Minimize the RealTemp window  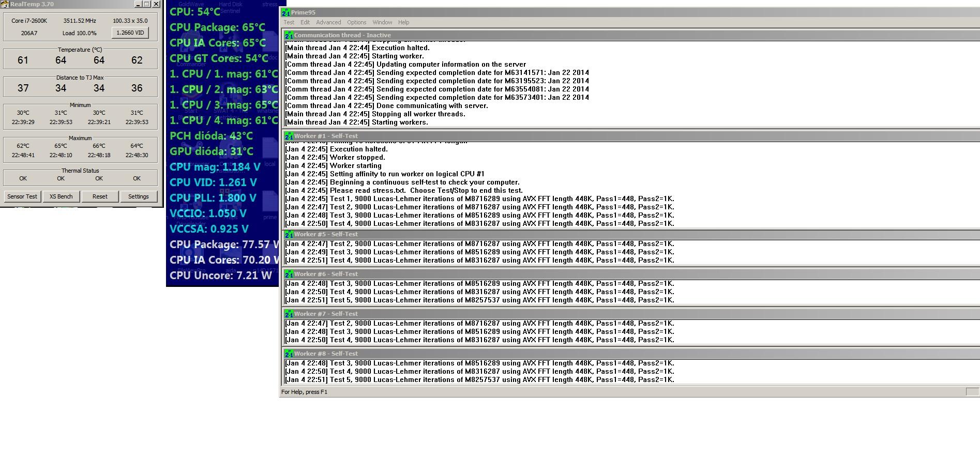tap(138, 4)
